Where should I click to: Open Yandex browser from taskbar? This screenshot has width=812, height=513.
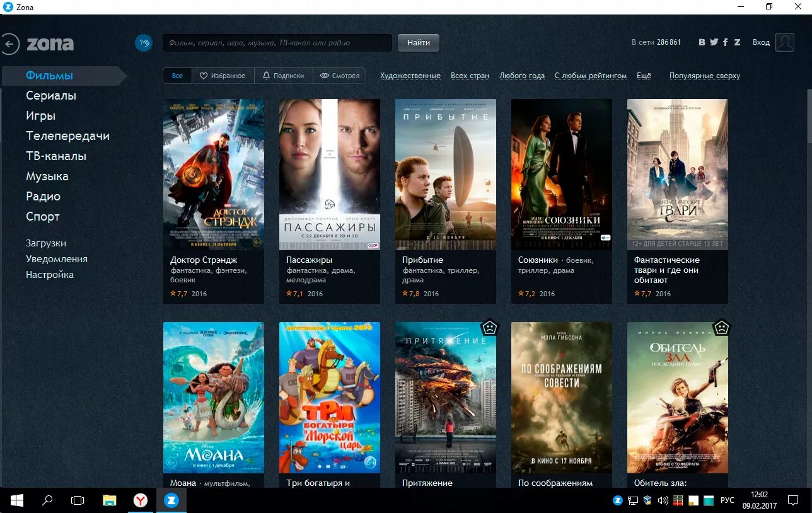[141, 500]
